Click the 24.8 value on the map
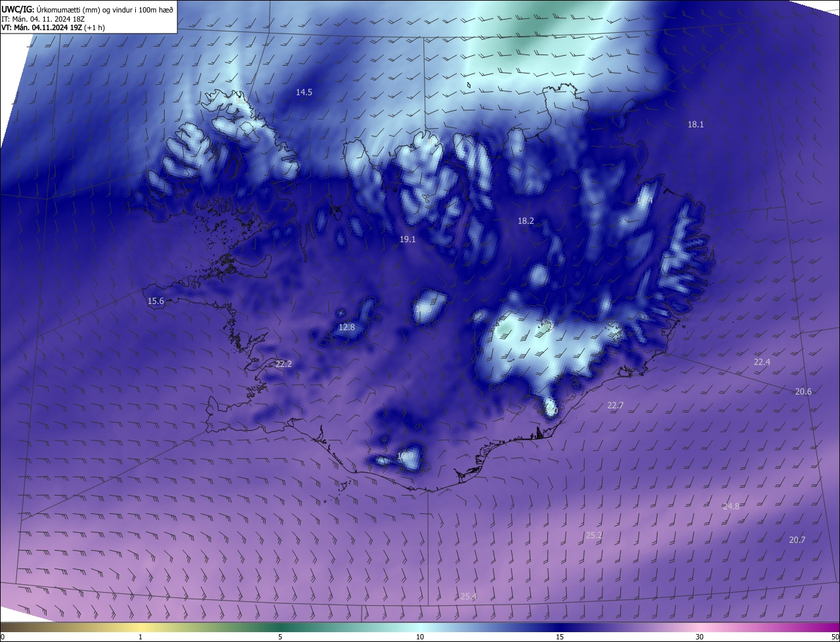 (731, 507)
